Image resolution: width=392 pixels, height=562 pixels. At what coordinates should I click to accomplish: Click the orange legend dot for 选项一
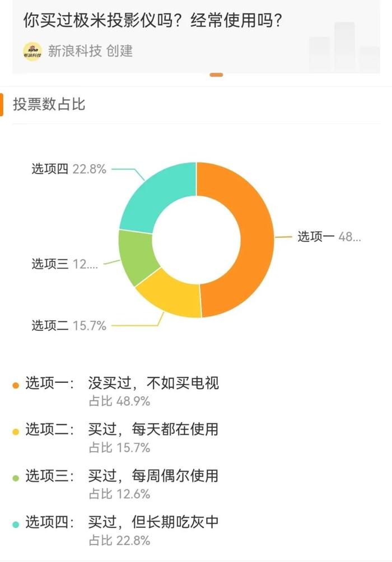click(16, 385)
